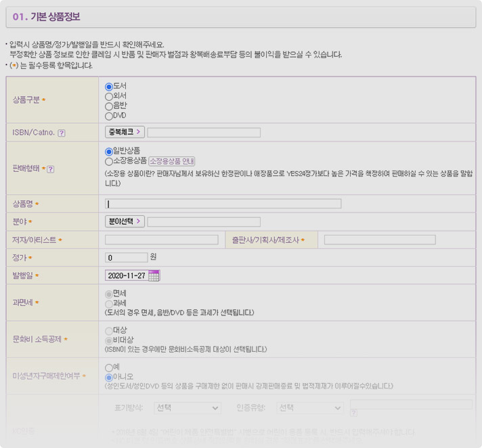This screenshot has height=448, width=482.
Task: Open the 표기방식 dropdown
Action: tap(188, 408)
